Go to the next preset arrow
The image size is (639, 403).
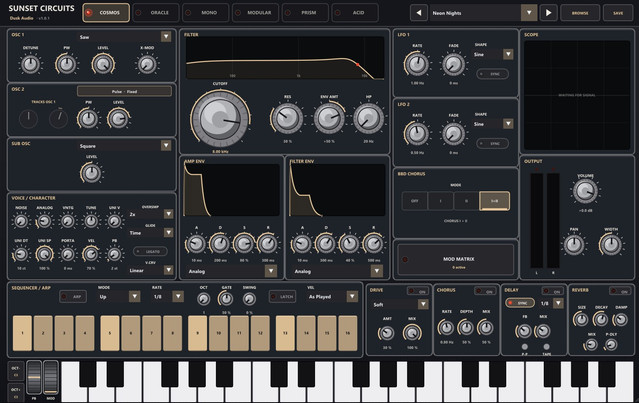(x=549, y=13)
